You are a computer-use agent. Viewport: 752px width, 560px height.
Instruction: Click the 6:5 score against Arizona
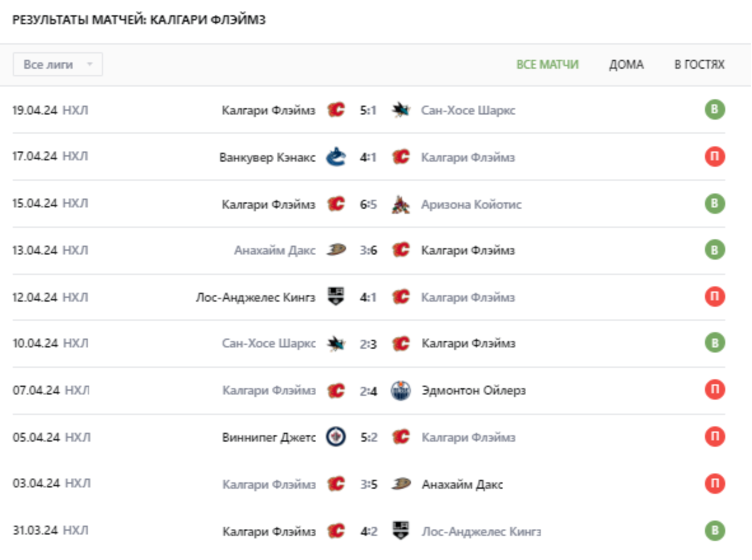pyautogui.click(x=368, y=204)
